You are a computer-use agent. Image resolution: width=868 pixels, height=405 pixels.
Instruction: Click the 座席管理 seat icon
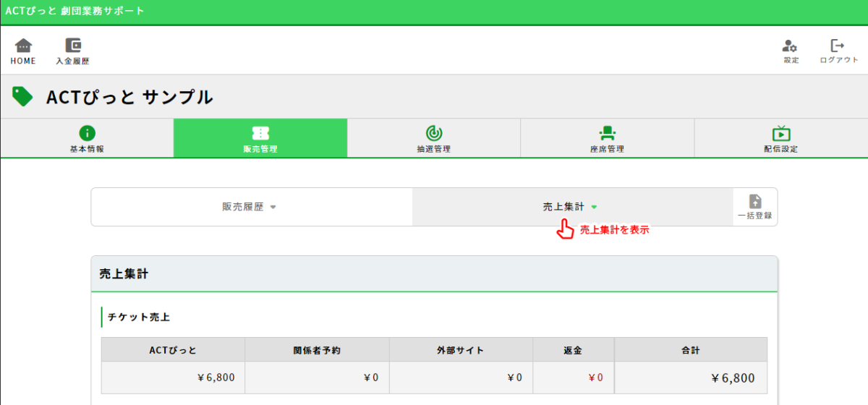pos(607,133)
